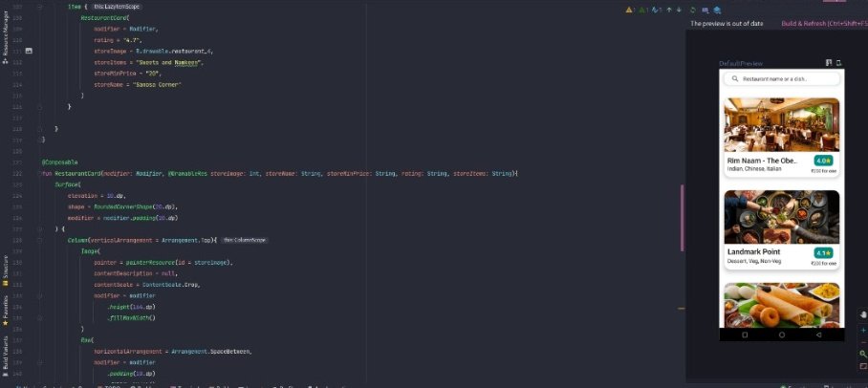Click the "Samosa Corner" string

click(159, 85)
